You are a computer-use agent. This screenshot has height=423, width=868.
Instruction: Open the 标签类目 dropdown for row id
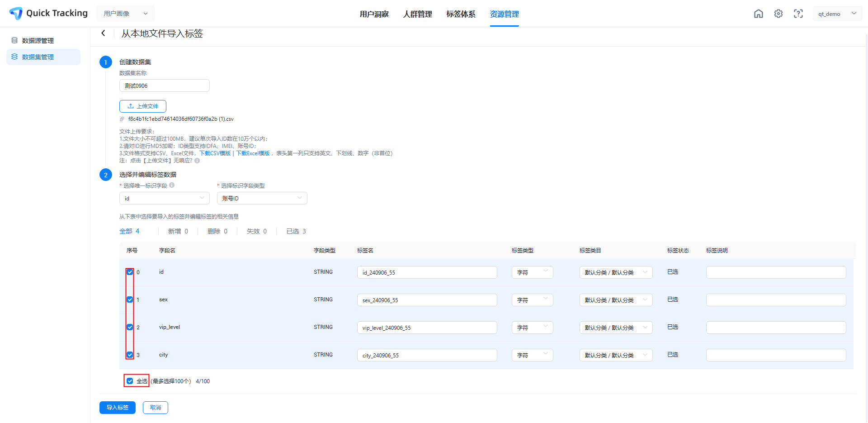(x=616, y=272)
